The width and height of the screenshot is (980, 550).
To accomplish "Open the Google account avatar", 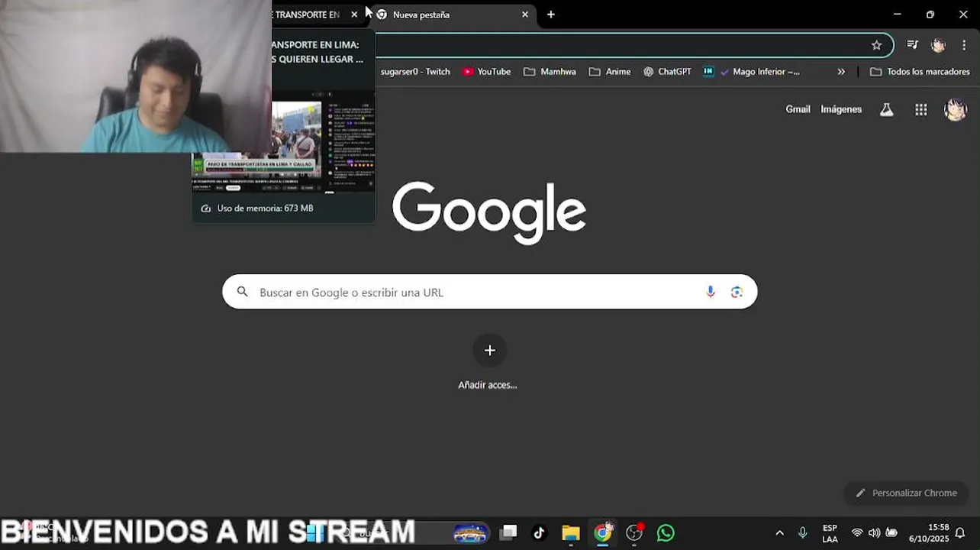I will 956,109.
